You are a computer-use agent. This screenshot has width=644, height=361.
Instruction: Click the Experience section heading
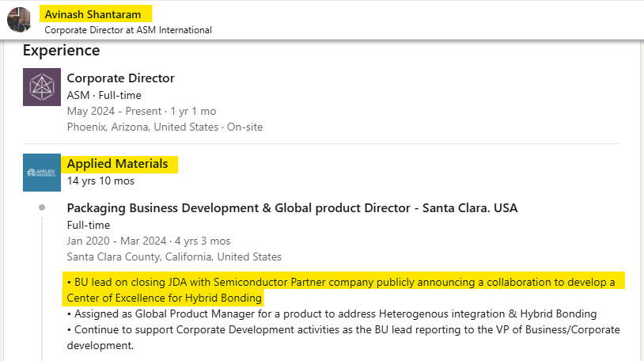(x=62, y=50)
